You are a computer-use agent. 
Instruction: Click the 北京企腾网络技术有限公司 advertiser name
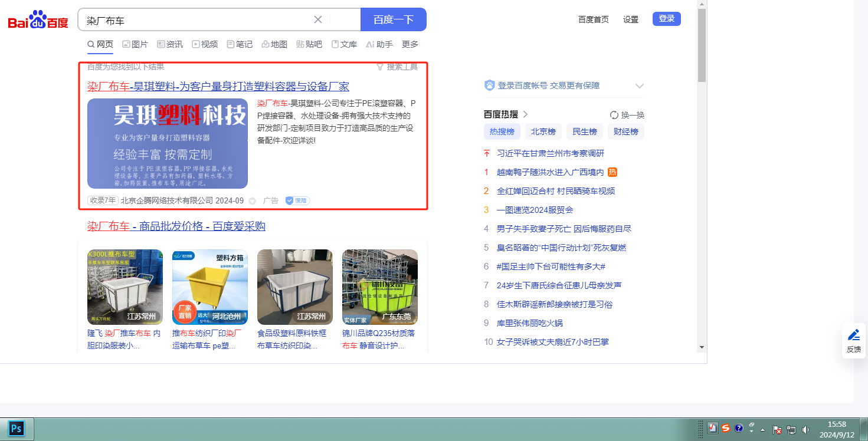pyautogui.click(x=167, y=200)
